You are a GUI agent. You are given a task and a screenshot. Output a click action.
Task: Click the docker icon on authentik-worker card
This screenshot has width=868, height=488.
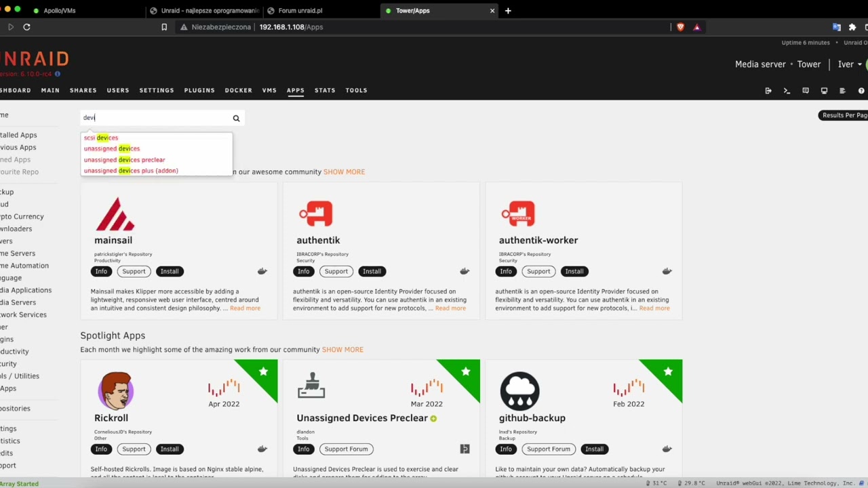(667, 271)
